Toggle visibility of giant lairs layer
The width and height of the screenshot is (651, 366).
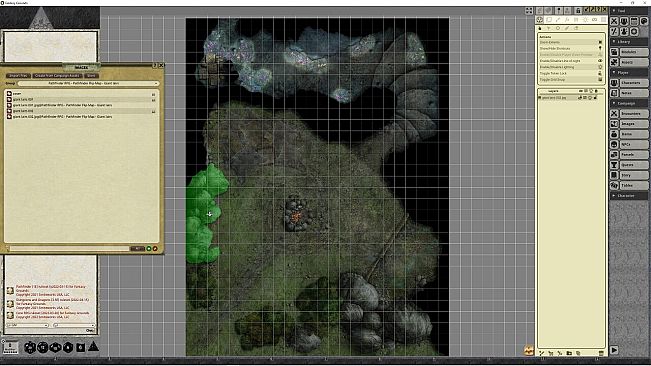click(580, 98)
